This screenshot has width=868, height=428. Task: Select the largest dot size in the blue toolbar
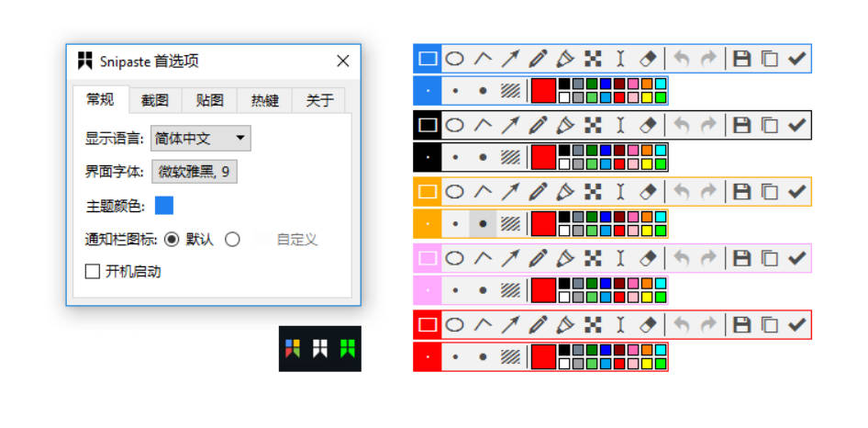point(483,91)
